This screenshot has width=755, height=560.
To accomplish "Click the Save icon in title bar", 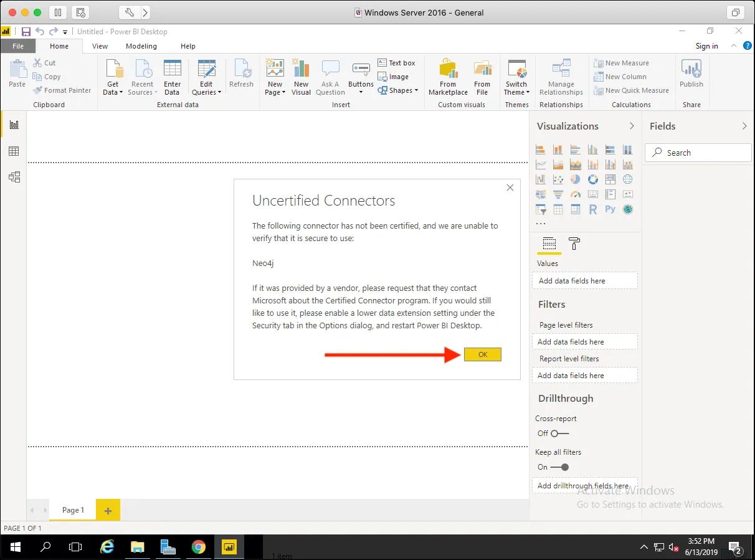I will pos(26,31).
